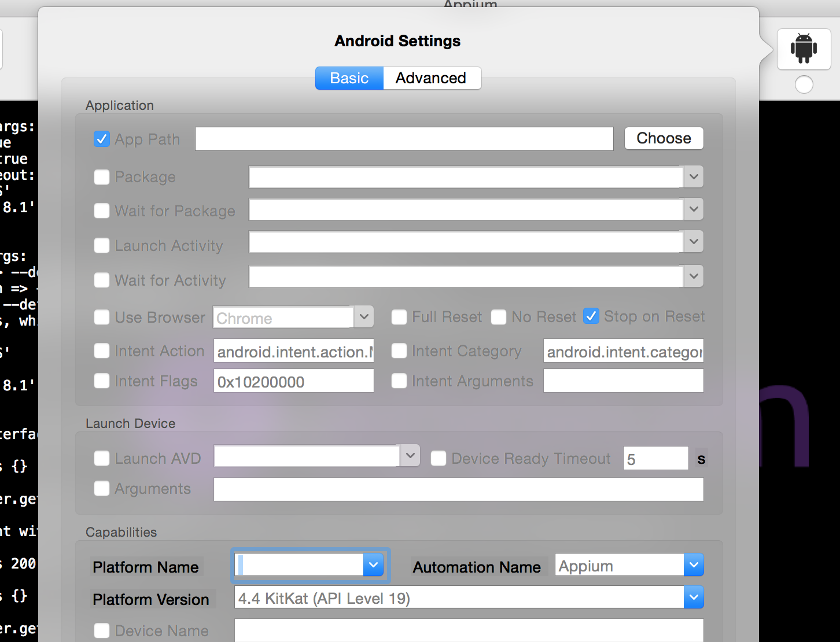Enable the Intent Arguments checkbox
Screen dimensions: 840x642
click(x=399, y=381)
